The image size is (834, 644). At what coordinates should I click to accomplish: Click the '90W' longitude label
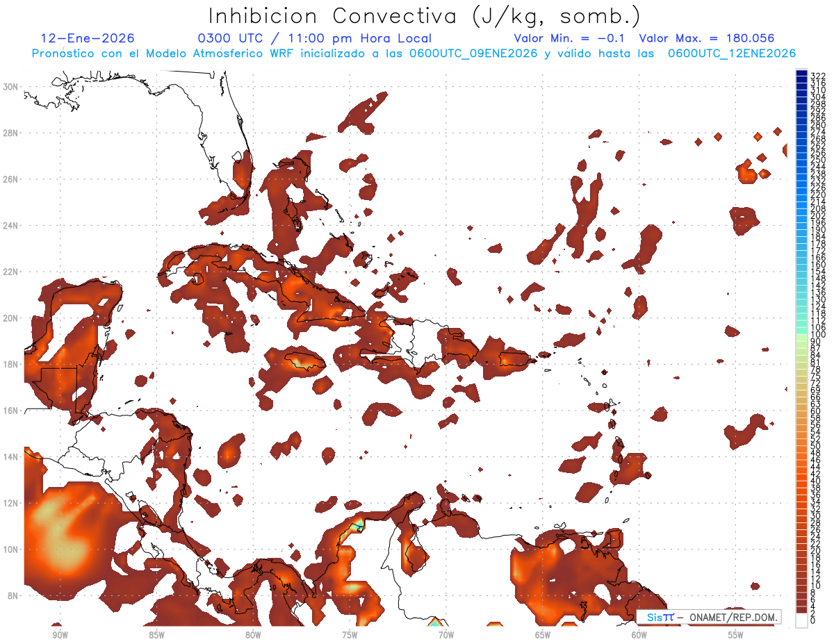(60, 635)
